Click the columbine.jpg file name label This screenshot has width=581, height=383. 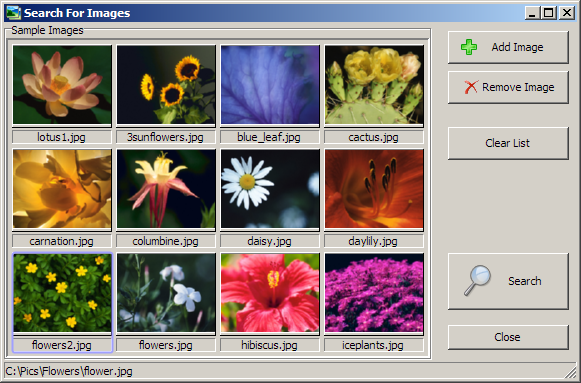click(166, 241)
